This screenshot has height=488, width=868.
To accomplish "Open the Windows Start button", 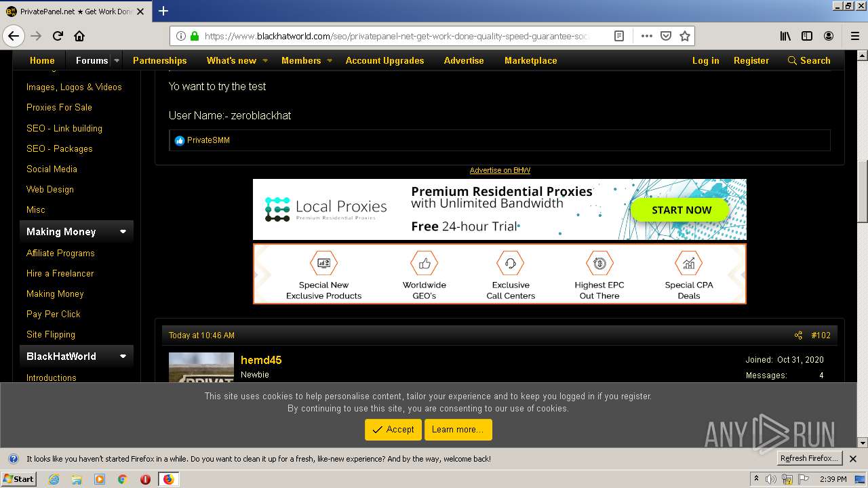I will click(18, 479).
